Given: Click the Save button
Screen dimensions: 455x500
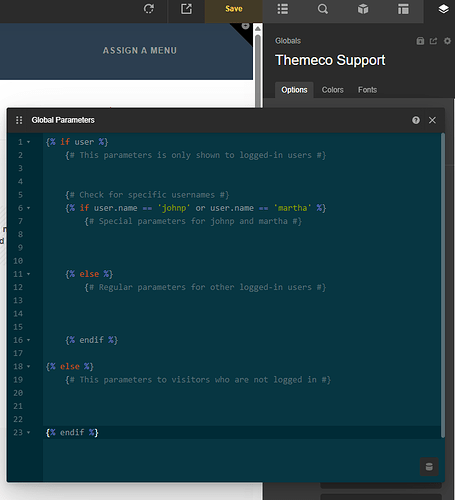Looking at the screenshot, I should tap(234, 9).
